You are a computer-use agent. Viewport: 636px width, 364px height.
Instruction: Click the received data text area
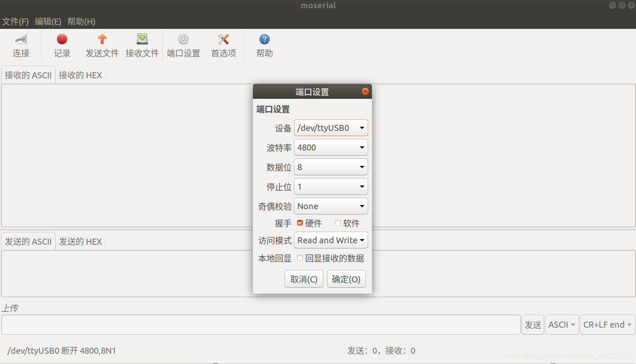[x=318, y=156]
